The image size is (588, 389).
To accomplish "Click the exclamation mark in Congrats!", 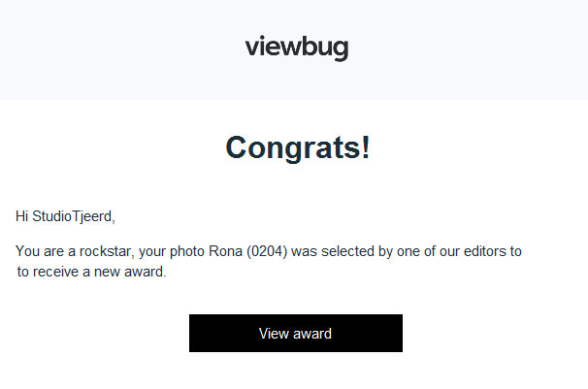I will (x=366, y=146).
